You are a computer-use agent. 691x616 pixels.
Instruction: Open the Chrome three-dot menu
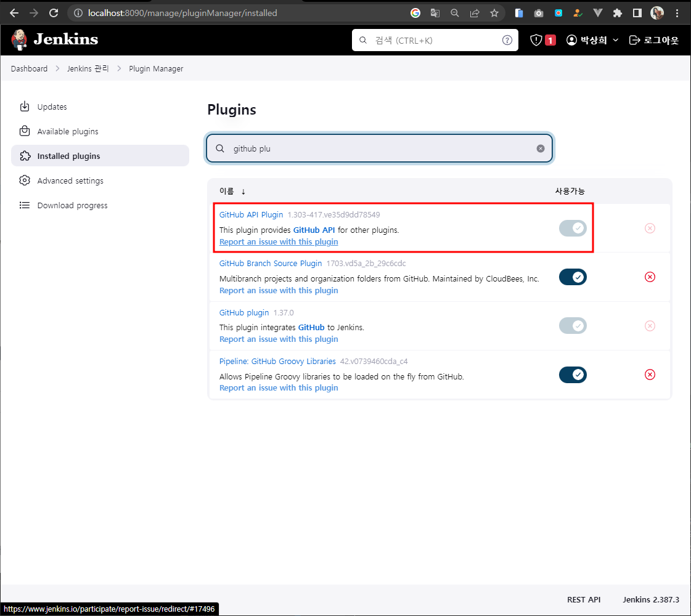click(x=677, y=13)
